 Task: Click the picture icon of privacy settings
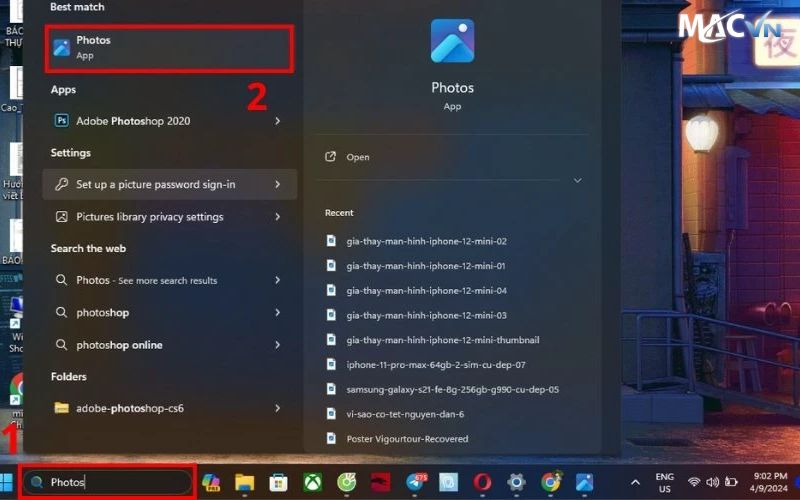[x=62, y=217]
